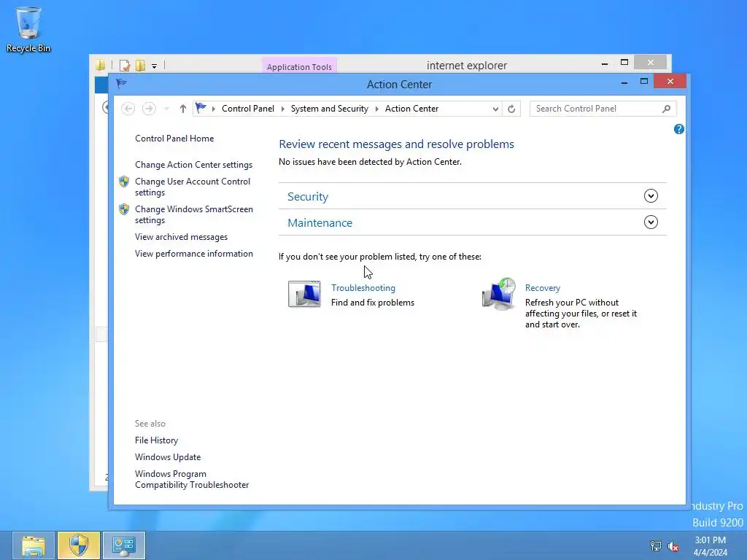Viewport: 747px width, 560px height.
Task: Click the Control Panel icon on the taskbar
Action: coord(124,545)
